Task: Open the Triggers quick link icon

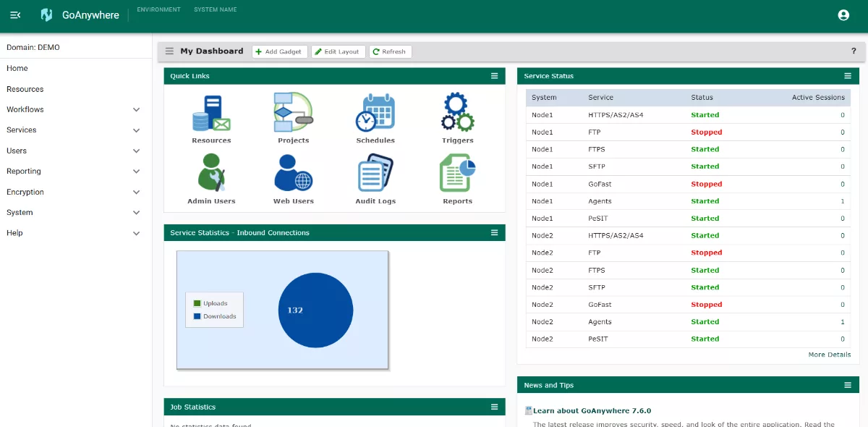Action: 458,111
